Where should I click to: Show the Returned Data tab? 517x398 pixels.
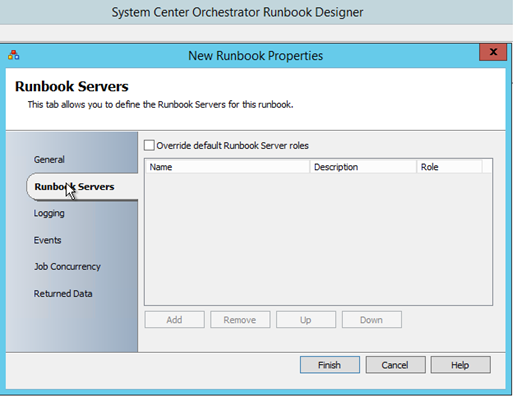(63, 294)
